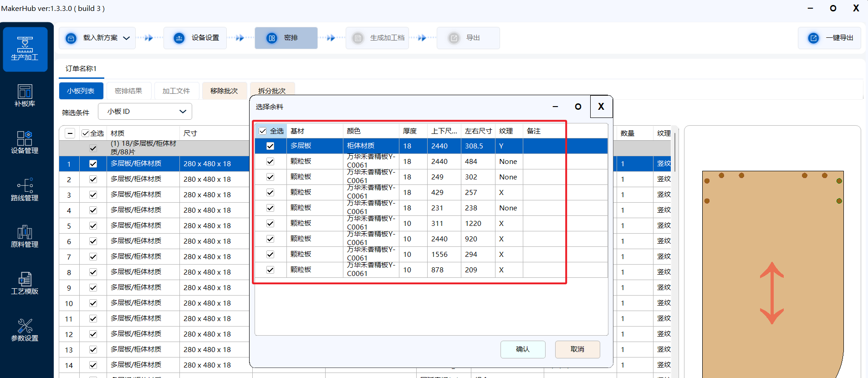Toggle 全选 checkbox in 选择余料 dialog
Viewport: 868px width, 378px height.
pos(263,131)
